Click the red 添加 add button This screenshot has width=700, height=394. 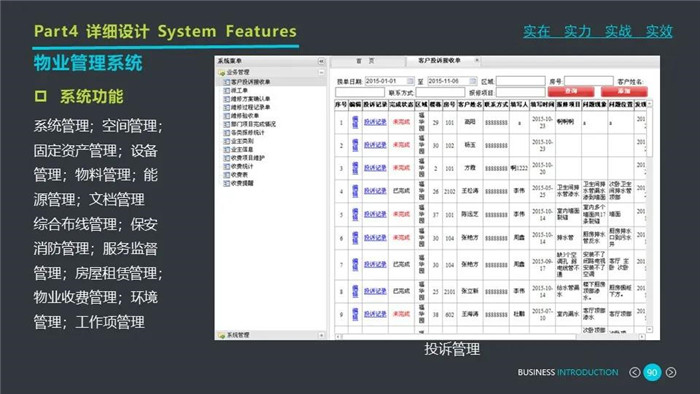click(x=624, y=91)
